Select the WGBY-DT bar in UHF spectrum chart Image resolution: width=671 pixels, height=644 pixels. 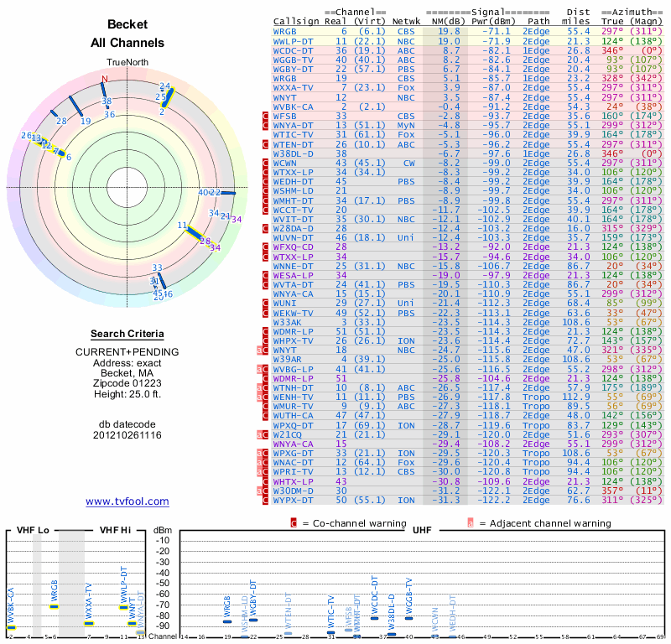pos(253,619)
